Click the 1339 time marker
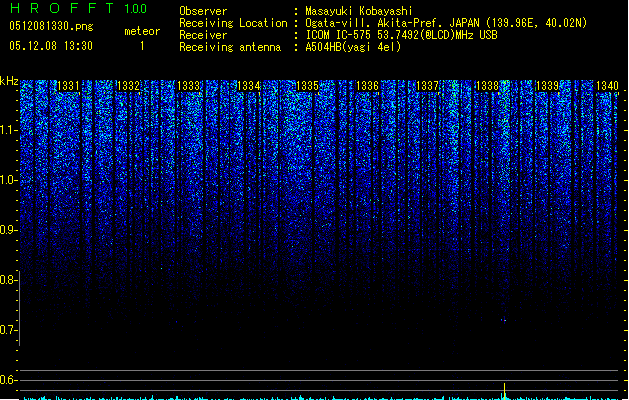The width and height of the screenshot is (629, 400). (548, 86)
